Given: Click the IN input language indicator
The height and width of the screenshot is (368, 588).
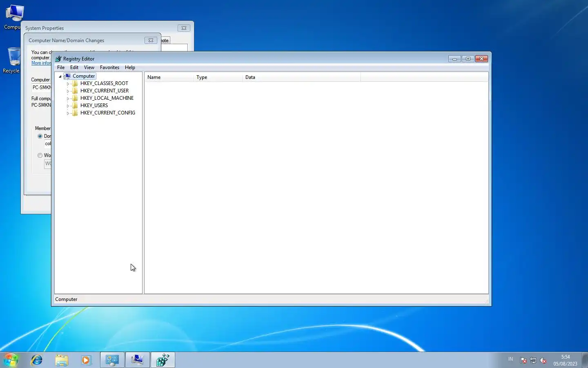Looking at the screenshot, I should point(510,359).
